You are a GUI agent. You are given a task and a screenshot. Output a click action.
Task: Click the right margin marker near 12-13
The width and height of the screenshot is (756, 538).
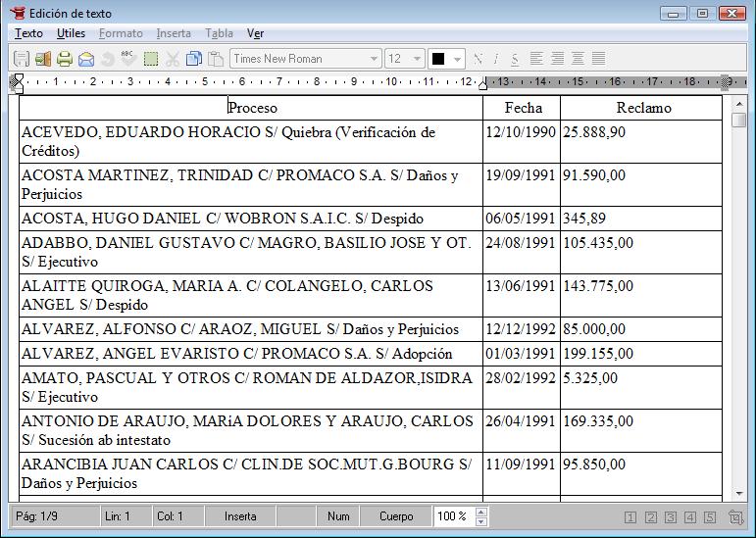coord(482,83)
